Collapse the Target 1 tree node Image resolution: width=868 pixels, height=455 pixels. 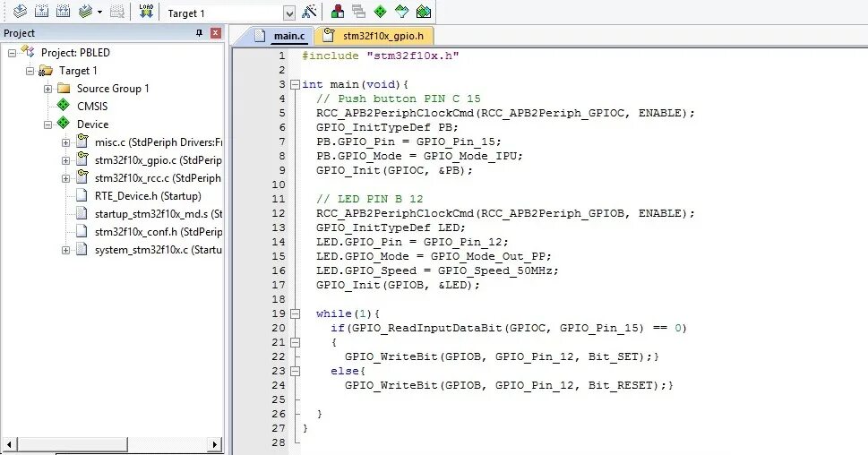coord(30,71)
